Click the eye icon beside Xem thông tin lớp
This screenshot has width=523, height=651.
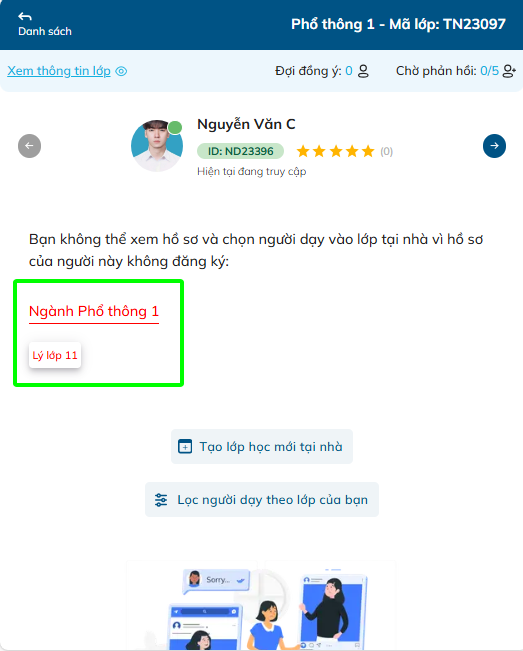coord(121,71)
